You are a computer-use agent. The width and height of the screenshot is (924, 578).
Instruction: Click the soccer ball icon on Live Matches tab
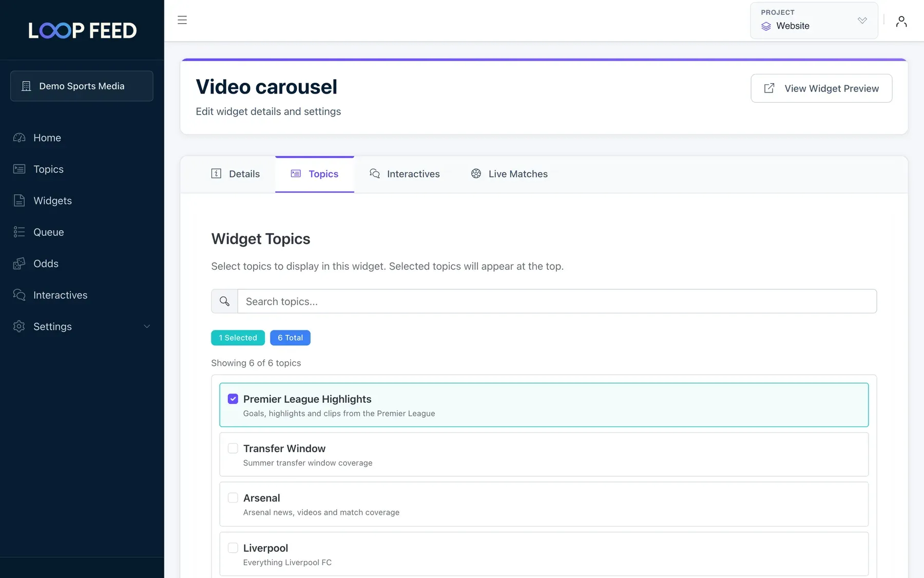click(476, 174)
